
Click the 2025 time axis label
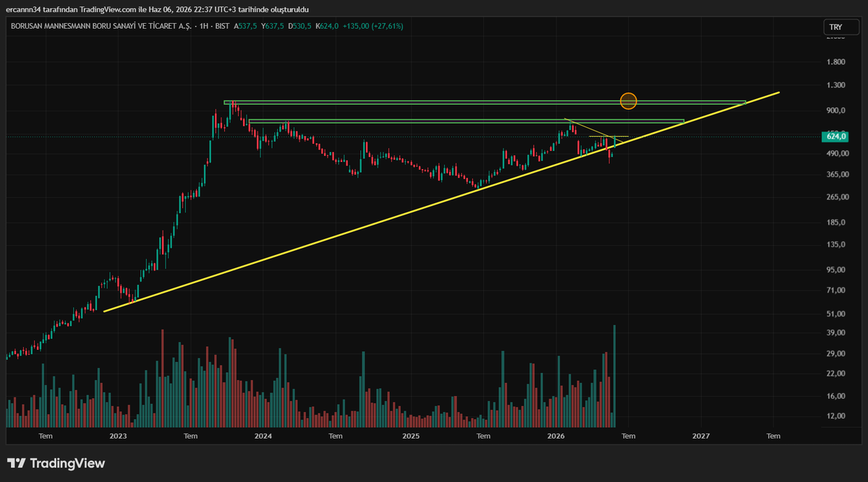[410, 436]
